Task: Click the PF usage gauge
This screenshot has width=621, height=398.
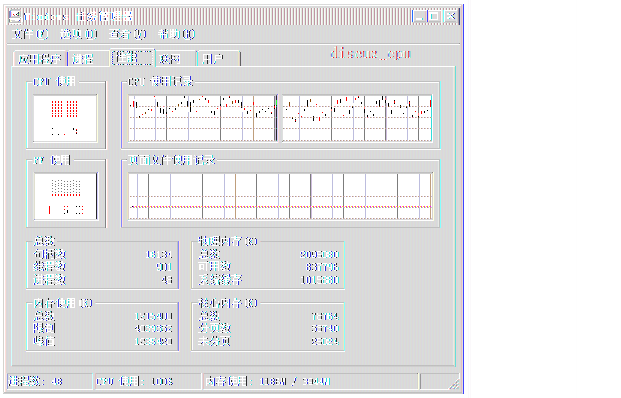Action: 65,196
